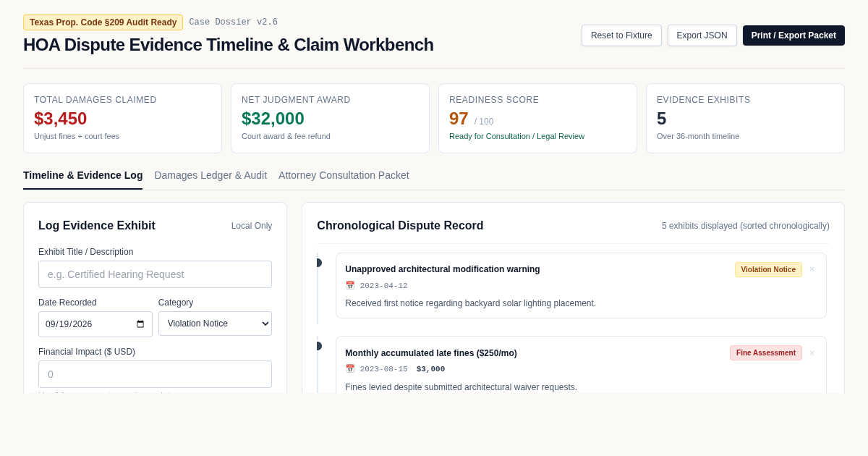Click the $3,000 fine amount
This screenshot has width=868, height=456.
tap(430, 369)
